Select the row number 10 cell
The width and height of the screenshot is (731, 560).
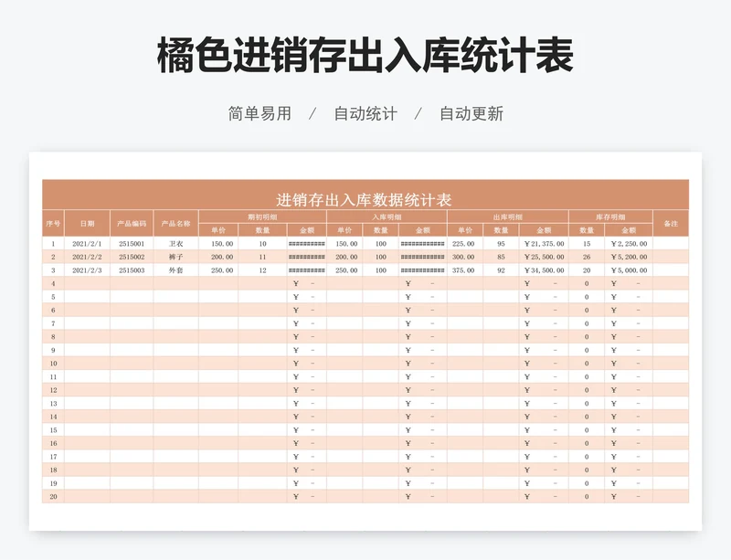pos(53,364)
